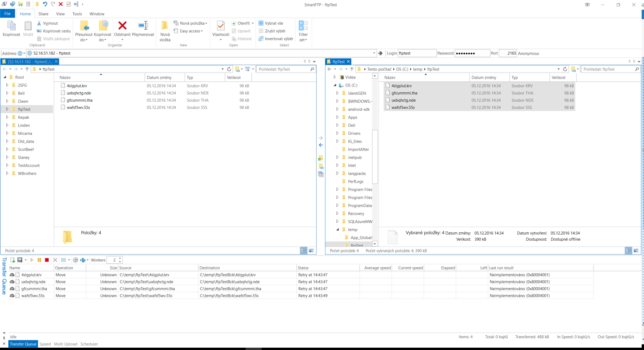
Task: Click Vybrat vše to select all
Action: [x=271, y=23]
